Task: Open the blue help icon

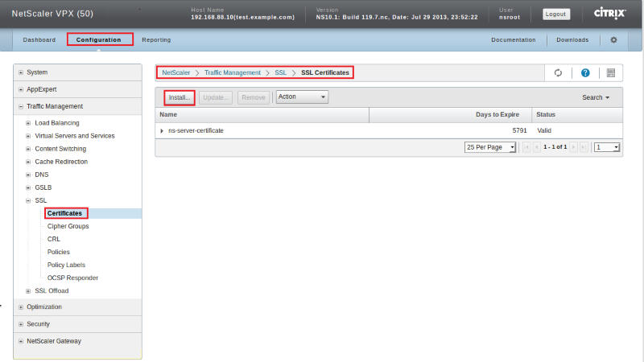Action: (585, 72)
